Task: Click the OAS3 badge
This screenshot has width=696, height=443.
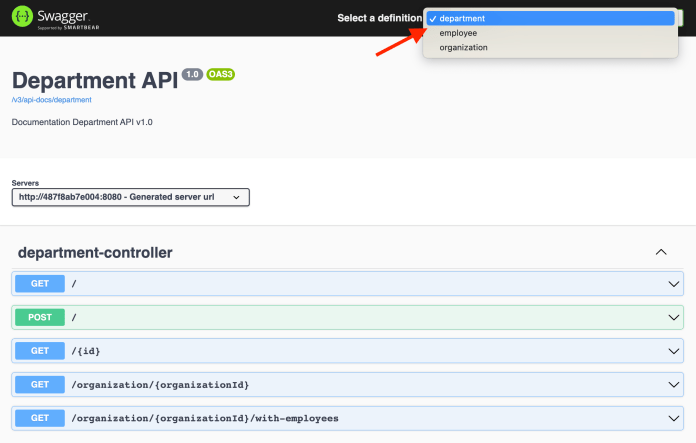Action: [221, 74]
